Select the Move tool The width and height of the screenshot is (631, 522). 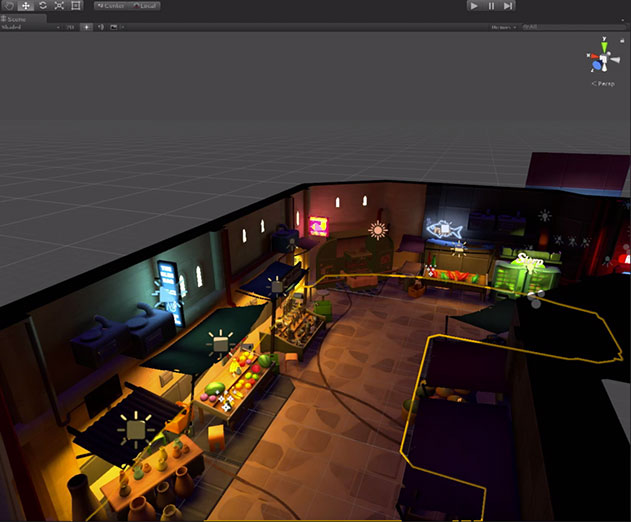tap(26, 6)
